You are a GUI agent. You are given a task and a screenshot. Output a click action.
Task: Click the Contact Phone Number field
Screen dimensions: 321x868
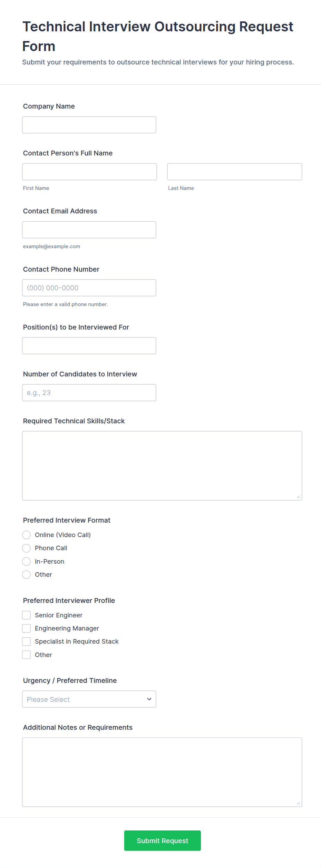[89, 288]
